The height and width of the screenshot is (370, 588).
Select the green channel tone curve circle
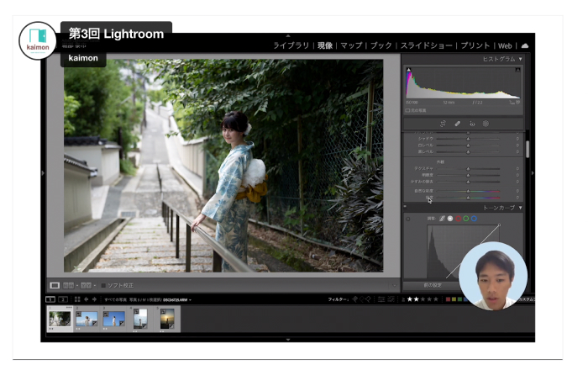465,219
